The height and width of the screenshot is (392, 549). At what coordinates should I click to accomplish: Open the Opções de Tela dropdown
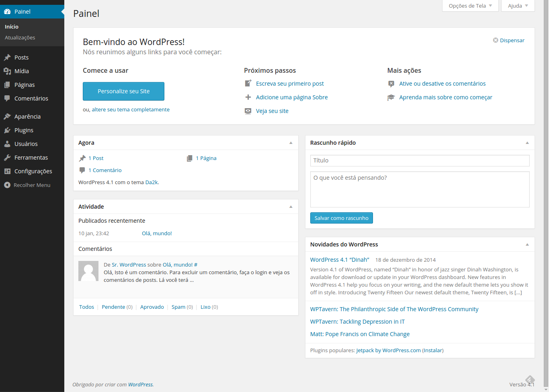470,6
